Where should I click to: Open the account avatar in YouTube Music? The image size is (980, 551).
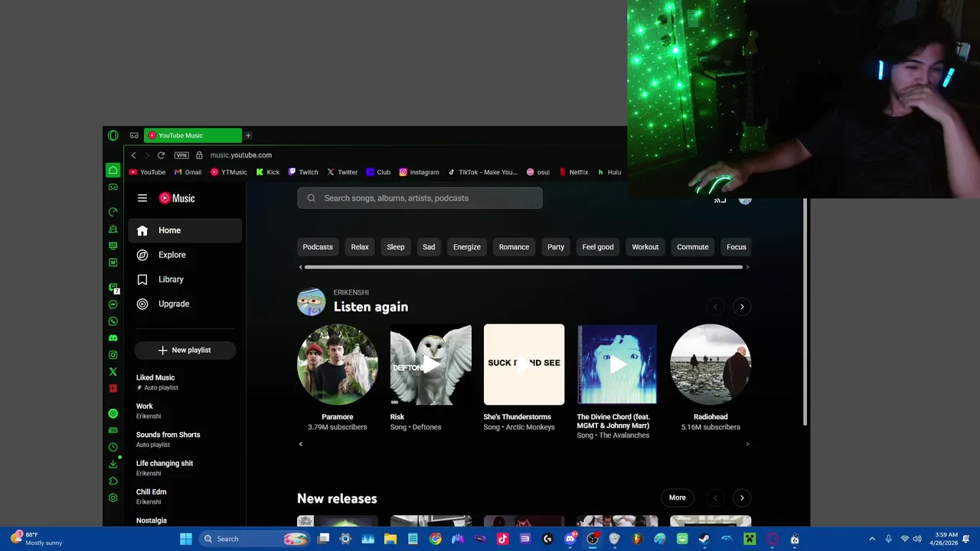click(x=745, y=201)
